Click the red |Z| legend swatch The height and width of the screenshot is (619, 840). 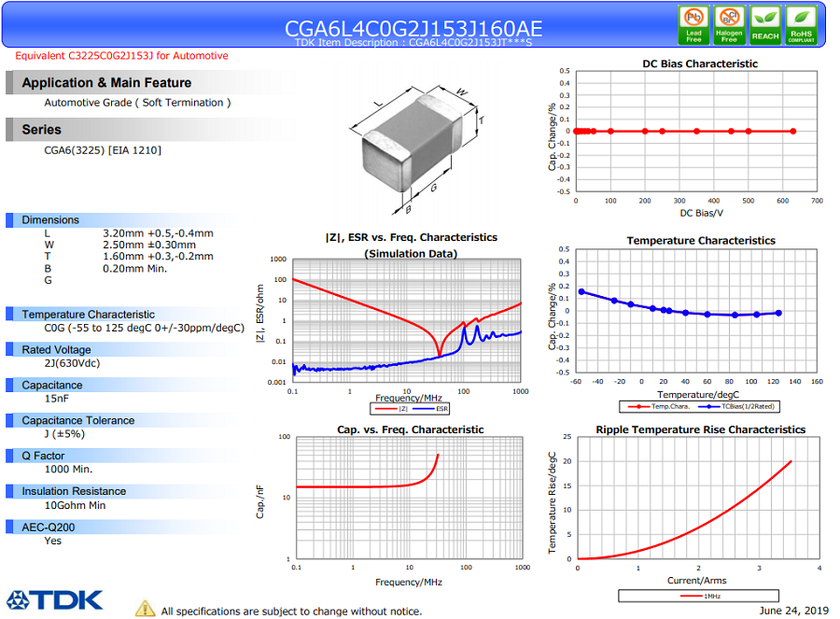click(x=386, y=409)
